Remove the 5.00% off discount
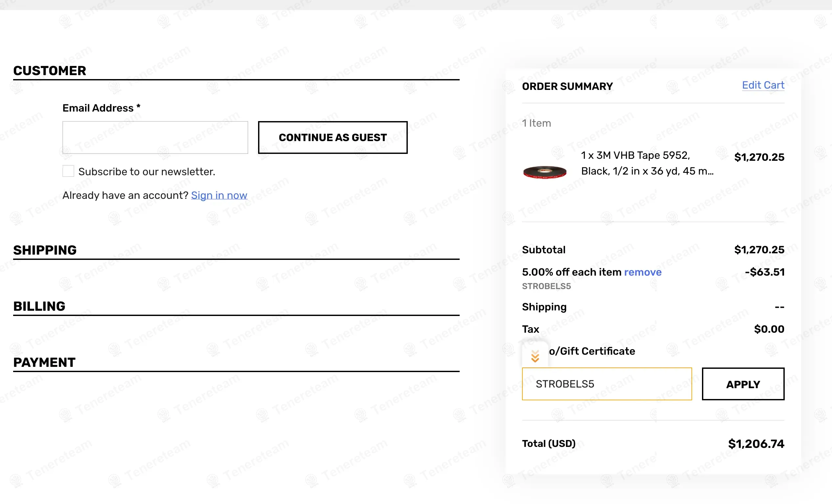 [643, 272]
